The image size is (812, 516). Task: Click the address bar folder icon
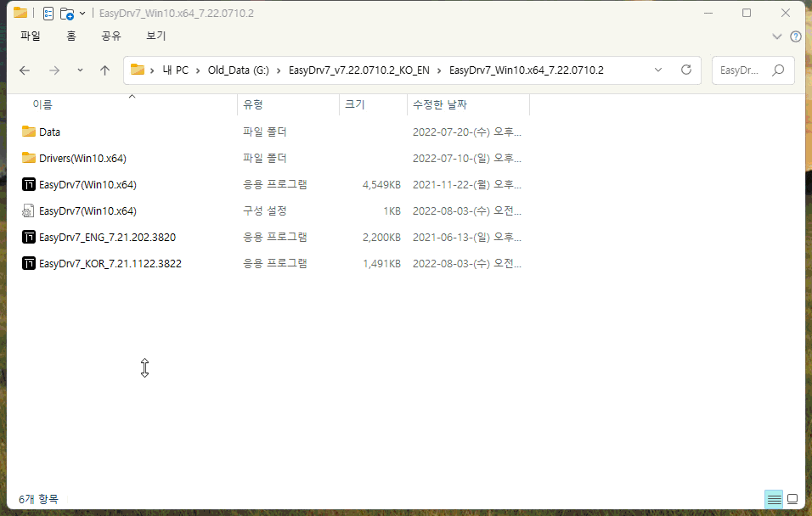click(x=138, y=70)
